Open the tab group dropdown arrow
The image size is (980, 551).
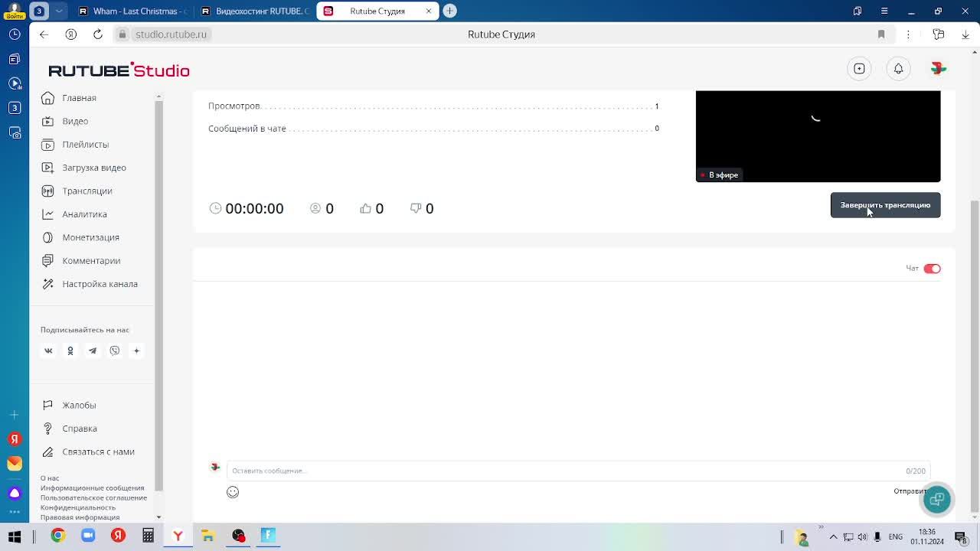[x=59, y=11]
